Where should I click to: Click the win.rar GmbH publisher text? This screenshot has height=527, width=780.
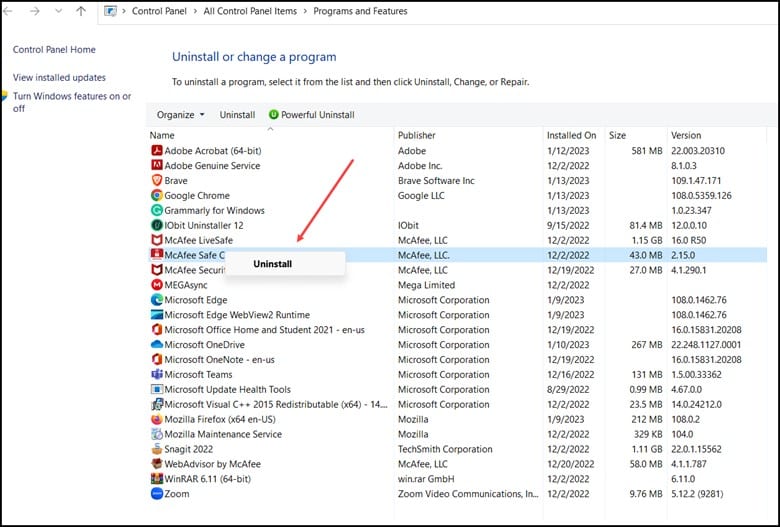(x=426, y=479)
